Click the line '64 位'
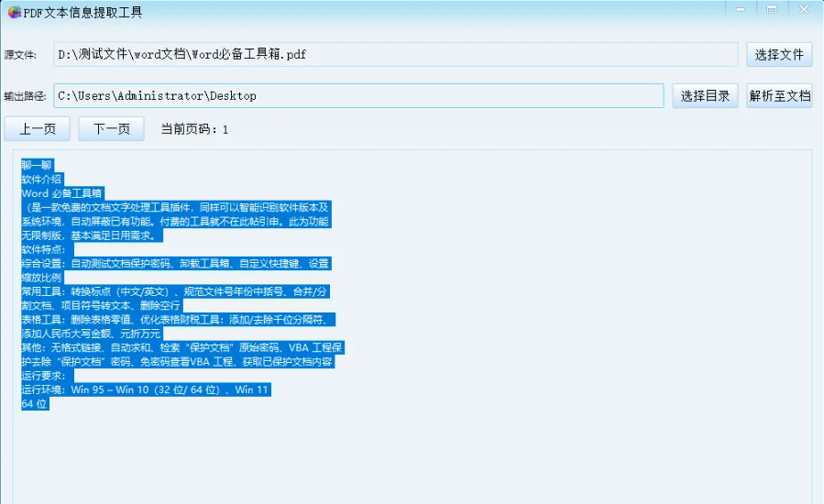 pyautogui.click(x=35, y=403)
